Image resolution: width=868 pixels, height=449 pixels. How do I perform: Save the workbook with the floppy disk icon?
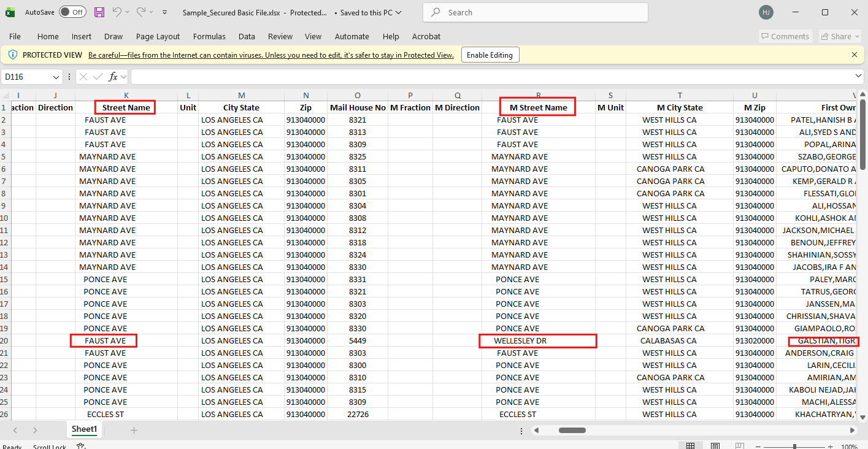click(99, 12)
